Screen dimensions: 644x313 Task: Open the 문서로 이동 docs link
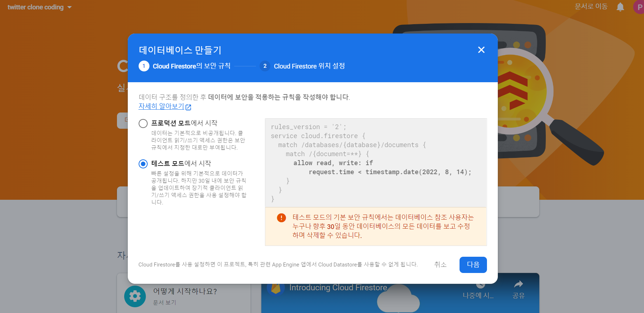point(591,6)
